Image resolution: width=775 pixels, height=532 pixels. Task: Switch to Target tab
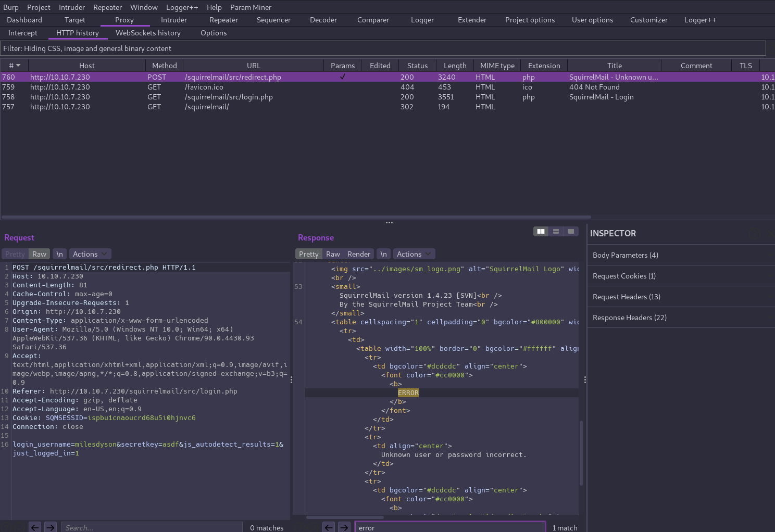[x=75, y=20]
